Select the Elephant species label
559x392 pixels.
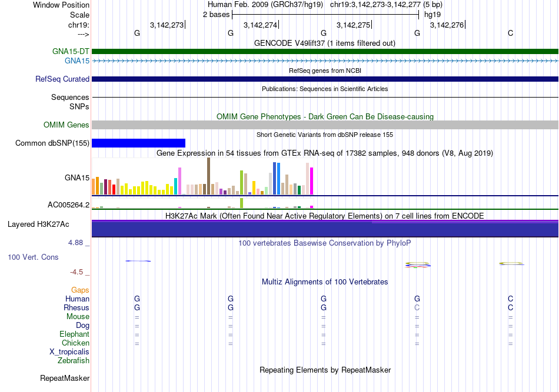75,334
